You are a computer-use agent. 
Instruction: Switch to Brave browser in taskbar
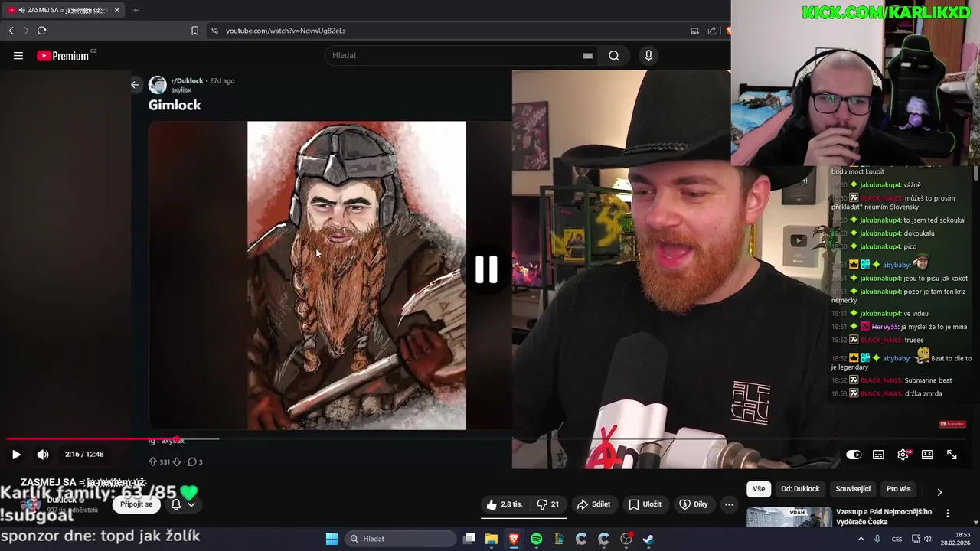coord(514,539)
